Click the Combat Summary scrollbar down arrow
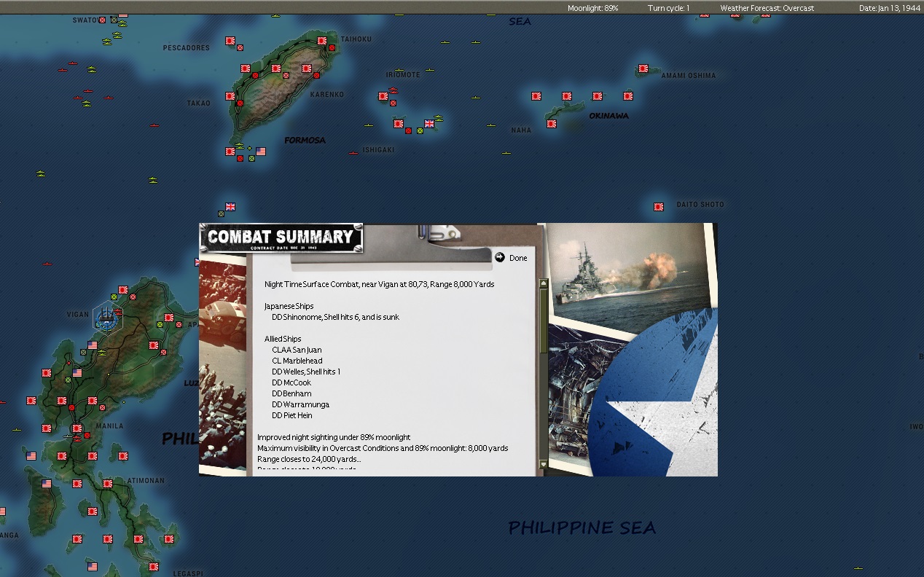The height and width of the screenshot is (577, 924). click(543, 464)
